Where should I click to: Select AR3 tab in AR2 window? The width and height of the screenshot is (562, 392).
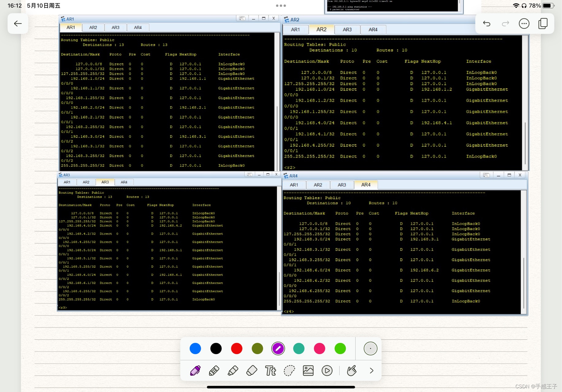347,30
